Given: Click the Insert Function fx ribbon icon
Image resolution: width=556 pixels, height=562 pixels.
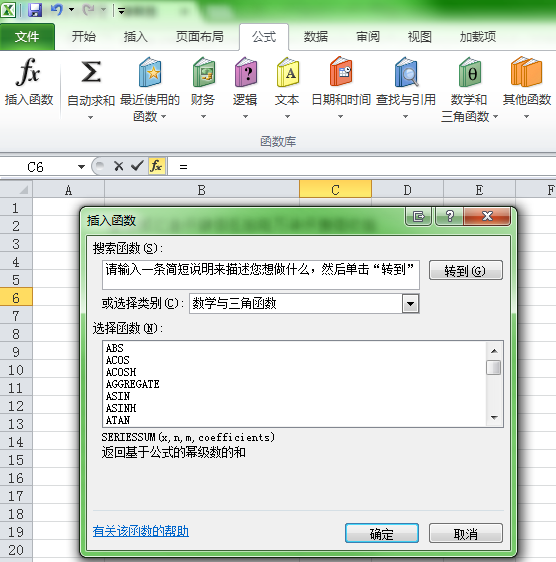Looking at the screenshot, I should click(x=28, y=72).
